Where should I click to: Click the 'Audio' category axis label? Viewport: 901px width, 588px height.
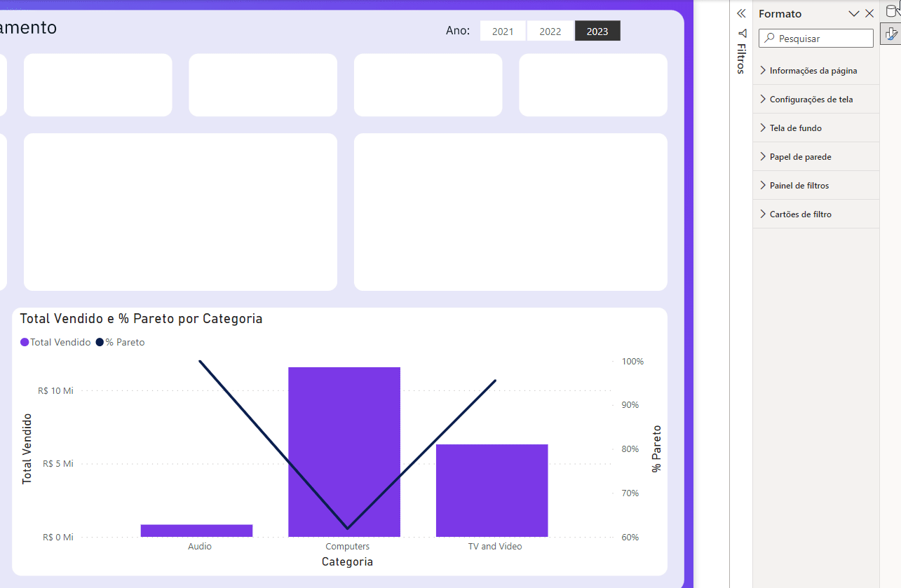pyautogui.click(x=200, y=547)
